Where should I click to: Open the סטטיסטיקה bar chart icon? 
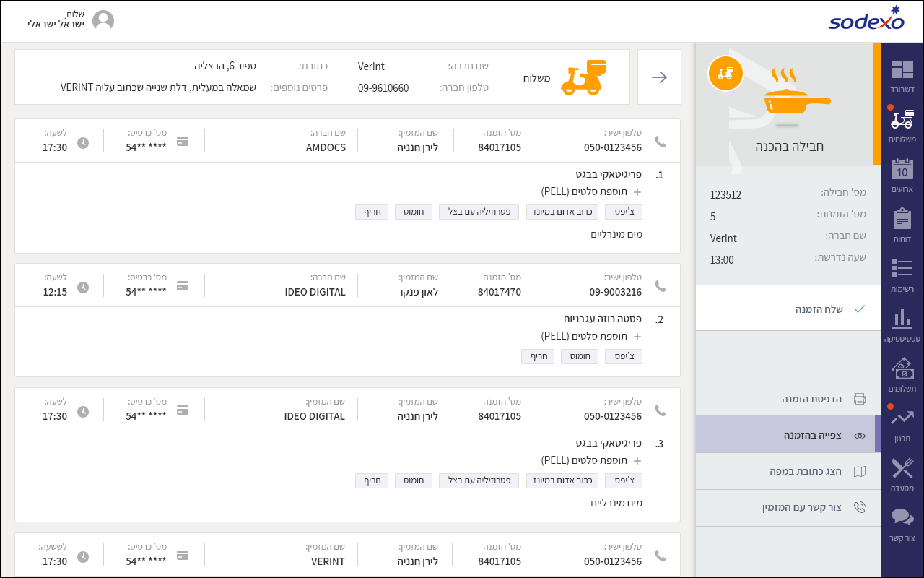tap(902, 319)
